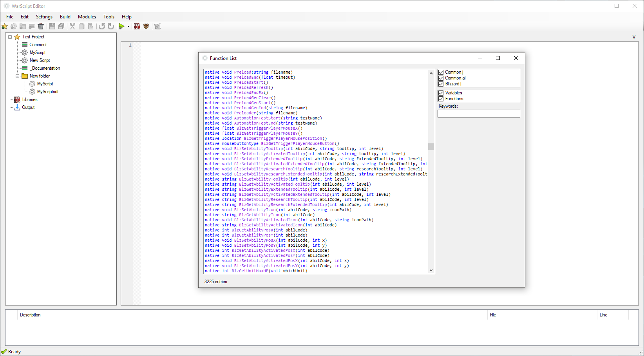The width and height of the screenshot is (644, 356).
Task: Open the File menu
Action: tap(10, 17)
